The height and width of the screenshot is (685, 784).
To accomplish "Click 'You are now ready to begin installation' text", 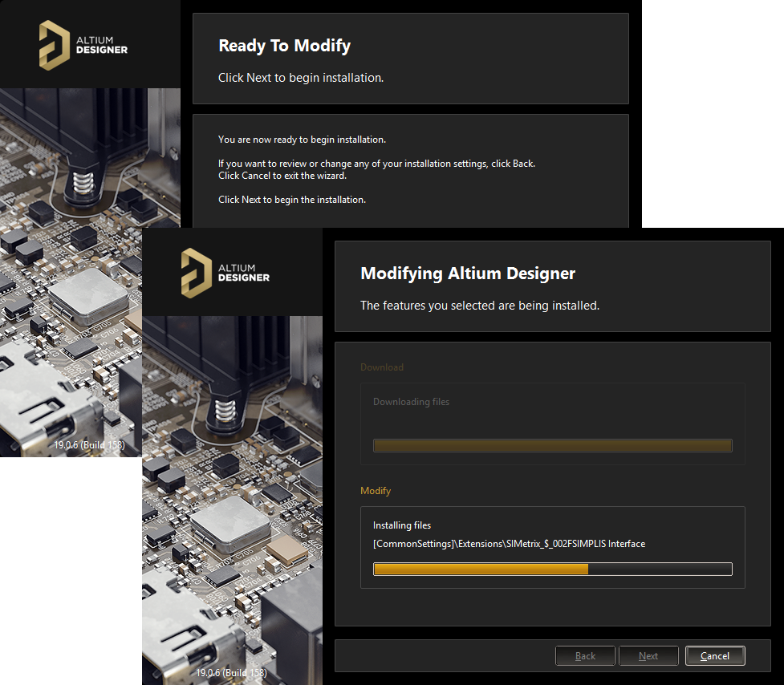I will click(x=302, y=140).
